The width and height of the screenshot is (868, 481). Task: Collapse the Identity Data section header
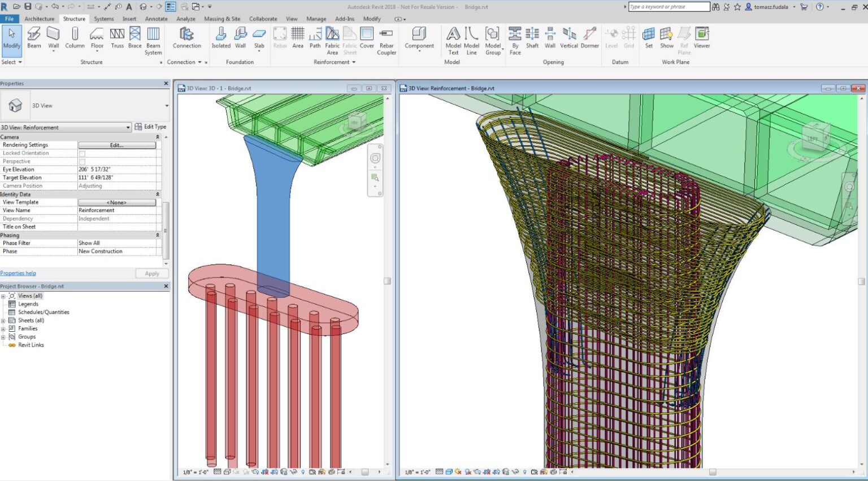click(157, 194)
